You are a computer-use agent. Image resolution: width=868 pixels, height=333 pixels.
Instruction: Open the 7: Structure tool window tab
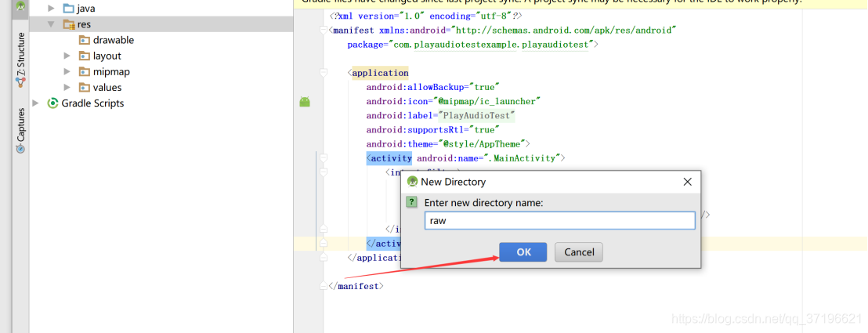(20, 60)
